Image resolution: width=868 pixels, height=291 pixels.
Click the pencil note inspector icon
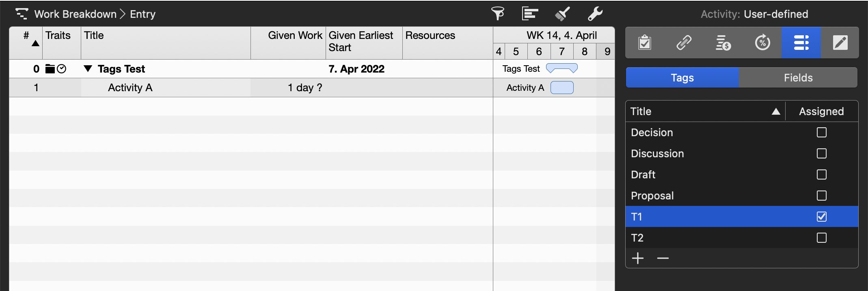point(840,43)
